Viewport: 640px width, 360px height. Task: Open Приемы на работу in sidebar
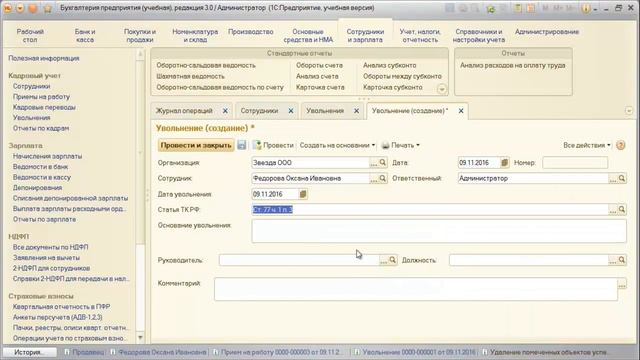pyautogui.click(x=41, y=97)
